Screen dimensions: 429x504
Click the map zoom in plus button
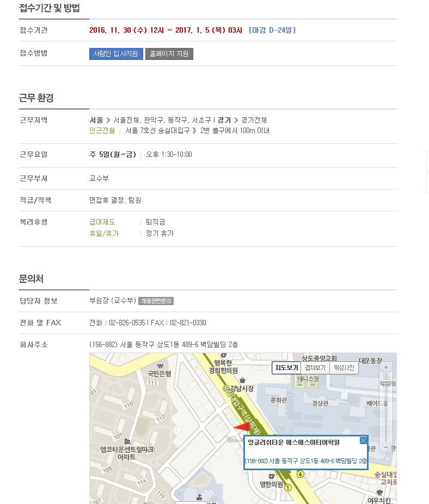(385, 367)
